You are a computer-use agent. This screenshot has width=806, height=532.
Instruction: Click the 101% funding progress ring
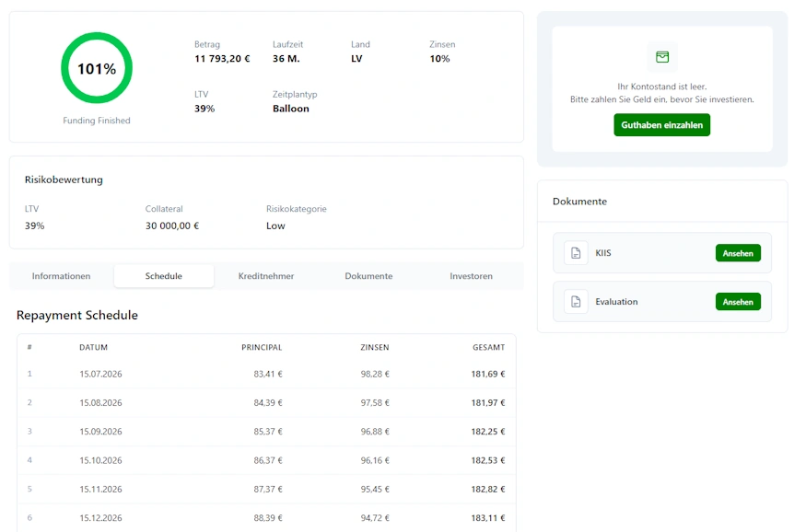pyautogui.click(x=97, y=68)
